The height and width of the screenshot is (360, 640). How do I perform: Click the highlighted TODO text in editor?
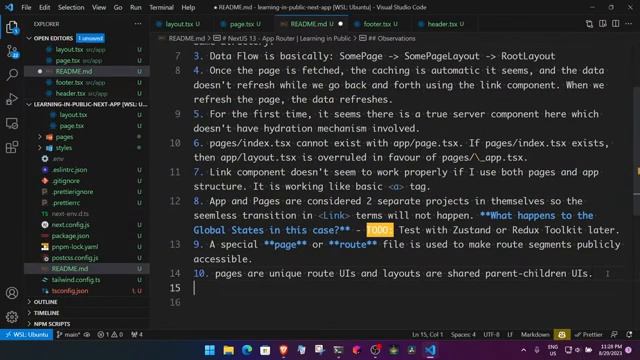coord(380,230)
